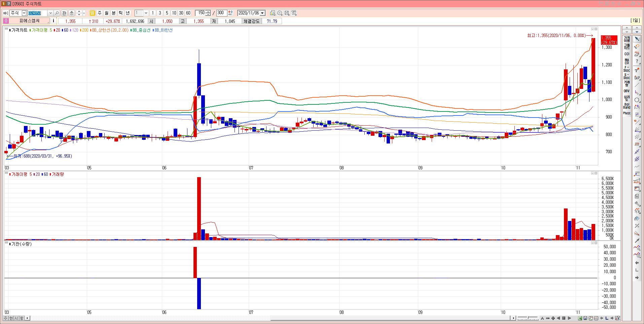Select the trend line drawing tool
Screen dimensions: 644x324
point(637,85)
